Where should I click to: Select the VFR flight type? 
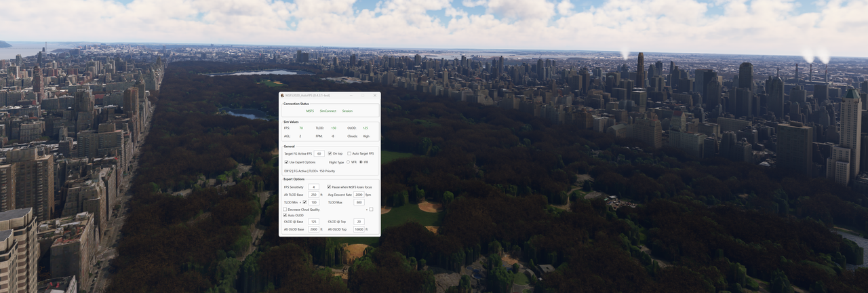point(348,162)
